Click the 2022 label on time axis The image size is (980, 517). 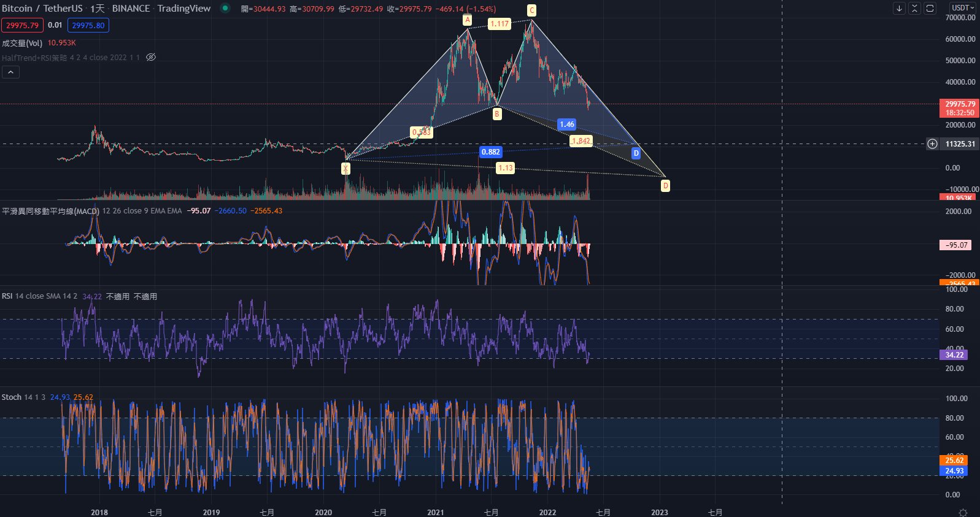547,513
